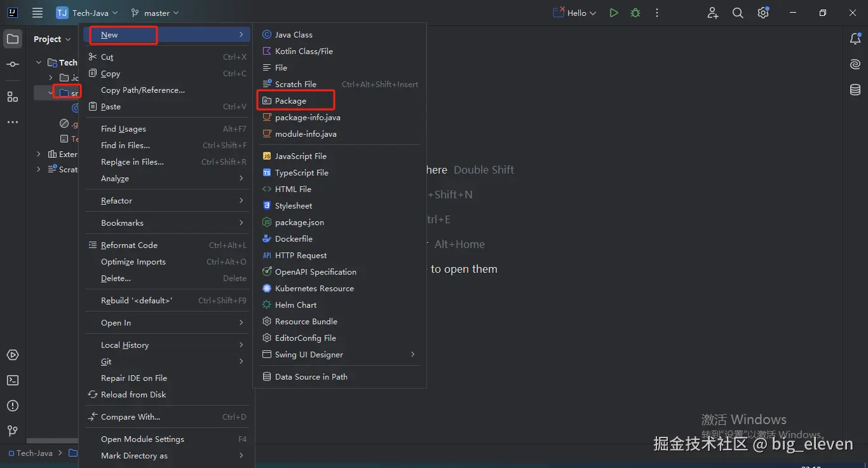Open the Structure tool window
Viewport: 868px width, 468px height.
[13, 97]
